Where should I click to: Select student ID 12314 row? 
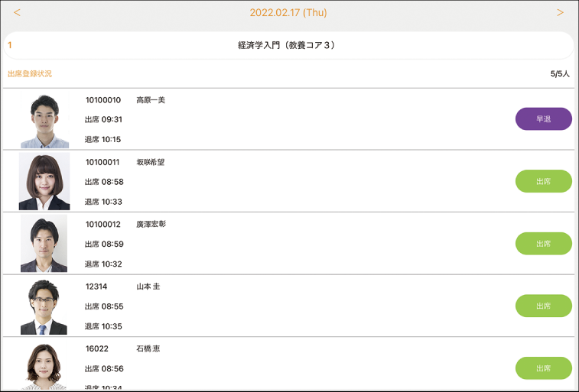point(96,287)
